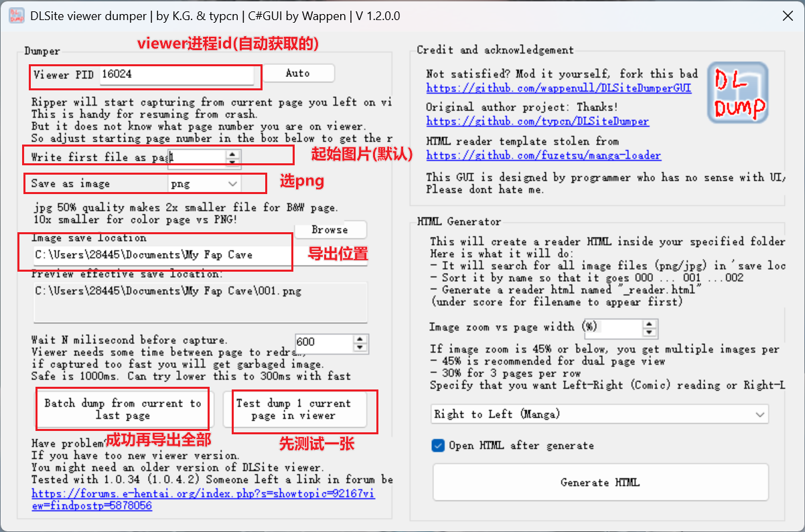Decrease image zoom percent spinner
Screen dimensions: 805x532
[649, 332]
